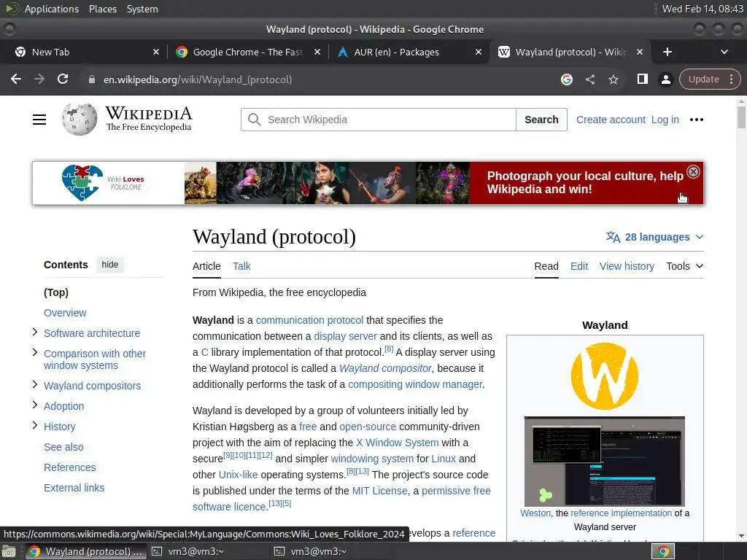Open the Talk tab
The image size is (747, 560).
click(x=241, y=266)
